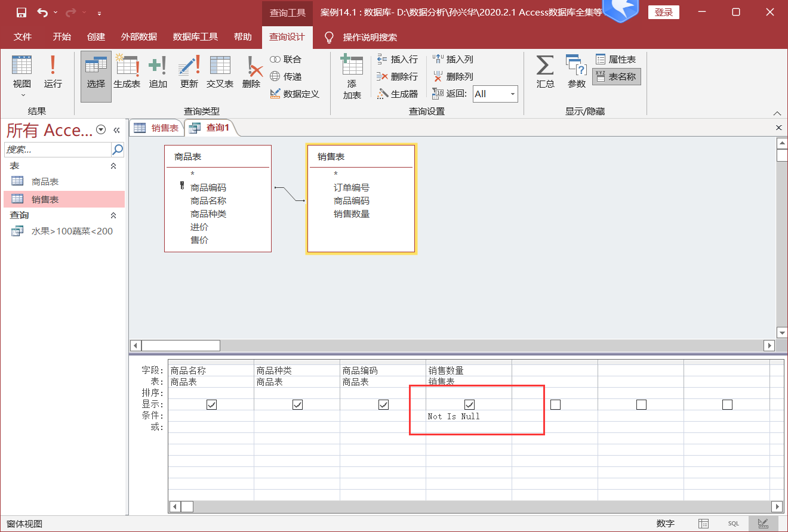The height and width of the screenshot is (532, 788).
Task: Switch to SQL view in status bar
Action: point(733,524)
